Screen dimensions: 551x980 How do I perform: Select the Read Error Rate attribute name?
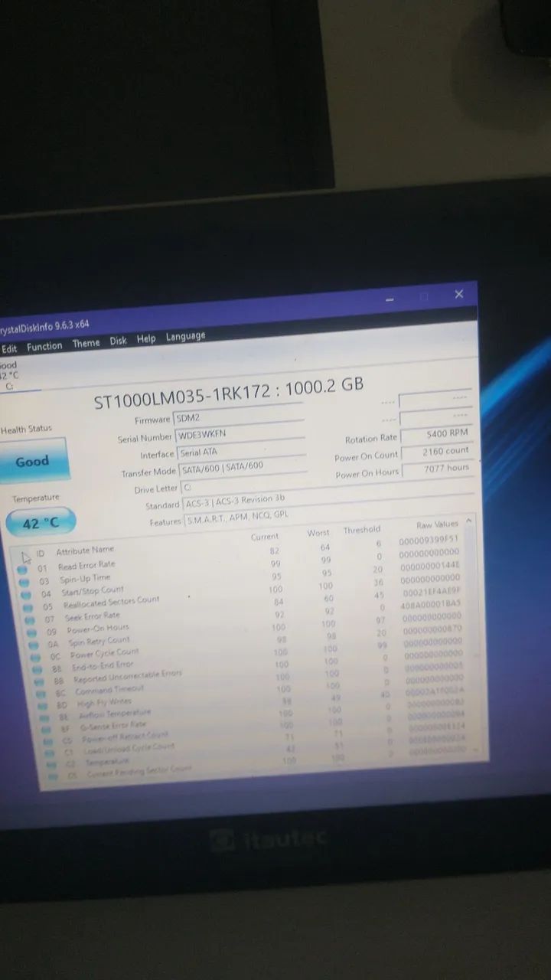pyautogui.click(x=86, y=566)
